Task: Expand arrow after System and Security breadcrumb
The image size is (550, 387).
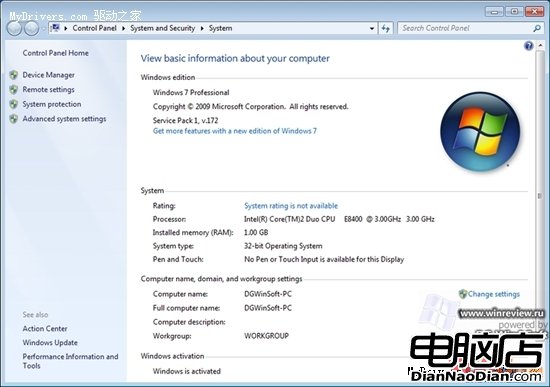Action: click(202, 28)
